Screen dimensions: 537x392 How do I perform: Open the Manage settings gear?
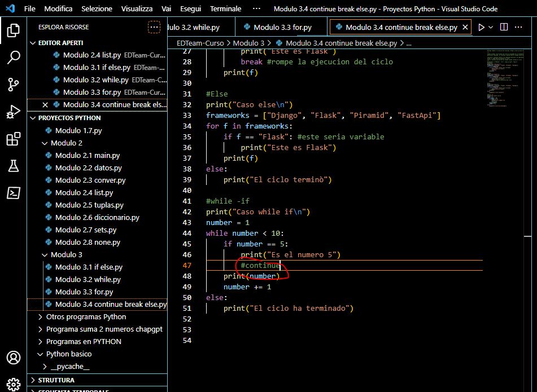point(14,384)
